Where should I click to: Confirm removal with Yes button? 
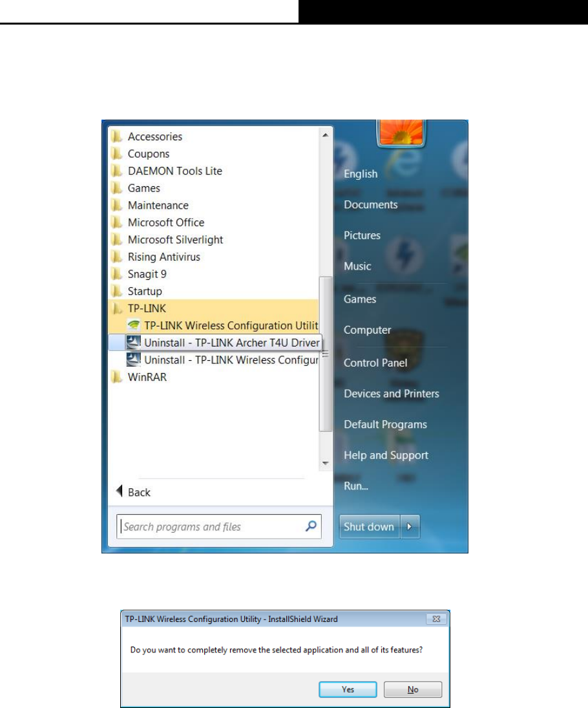[x=348, y=689]
